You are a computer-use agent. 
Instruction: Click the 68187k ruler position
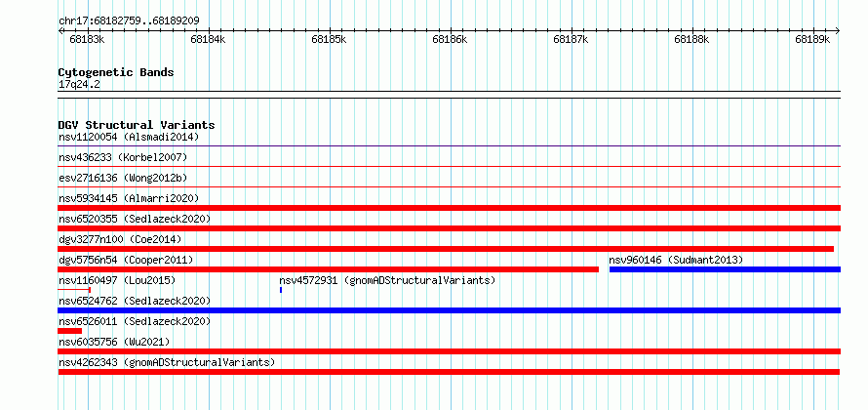[571, 39]
